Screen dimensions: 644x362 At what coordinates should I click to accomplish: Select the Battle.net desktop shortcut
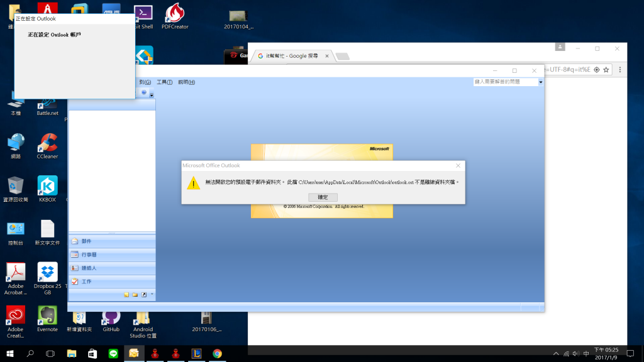pos(48,107)
